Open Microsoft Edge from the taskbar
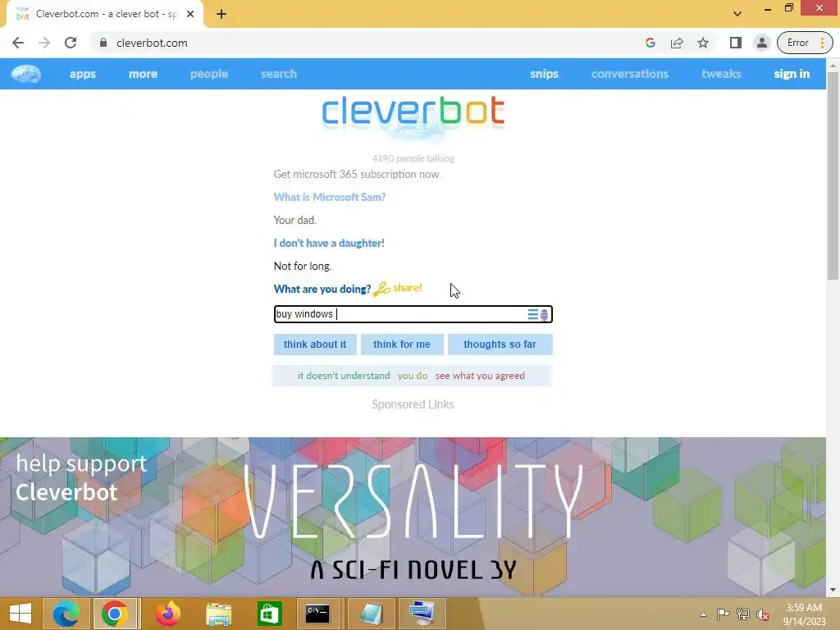This screenshot has width=840, height=630. pos(66,614)
